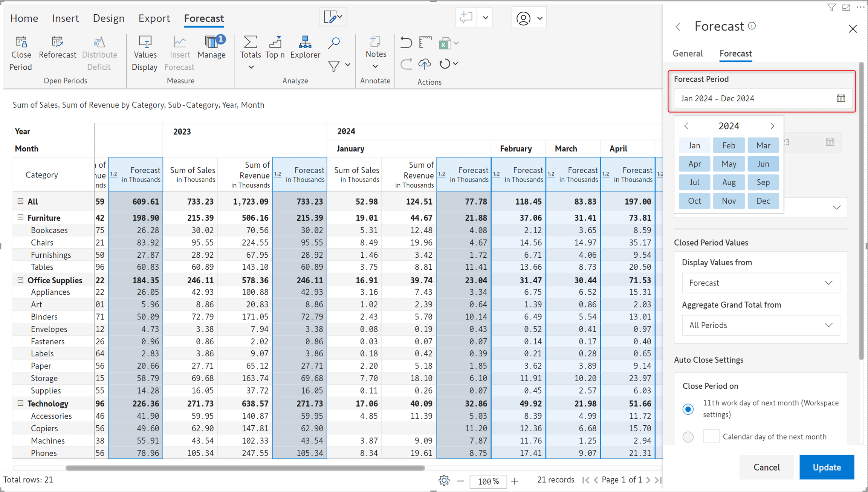Viewport: 868px width, 492px height.
Task: Open Display Values from dropdown
Action: tap(761, 283)
